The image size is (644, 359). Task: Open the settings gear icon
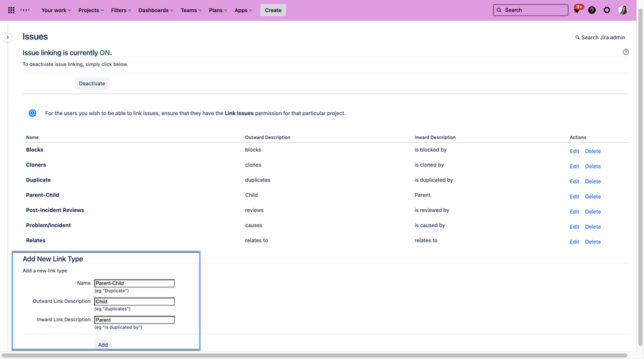click(x=607, y=10)
